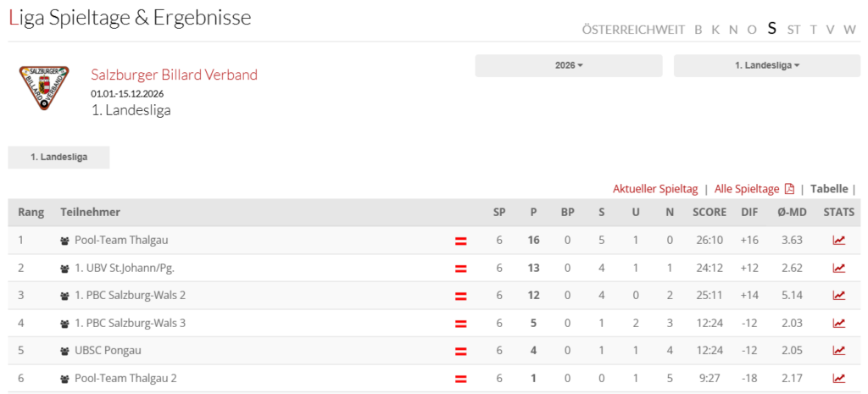The image size is (868, 394).
Task: Click the PDF icon next to Alle Spieltage
Action: pos(789,189)
